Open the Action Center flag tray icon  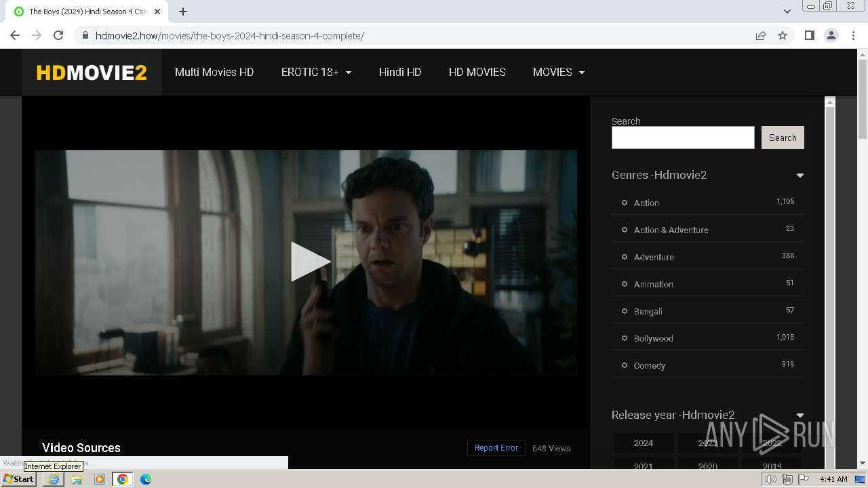coord(804,479)
